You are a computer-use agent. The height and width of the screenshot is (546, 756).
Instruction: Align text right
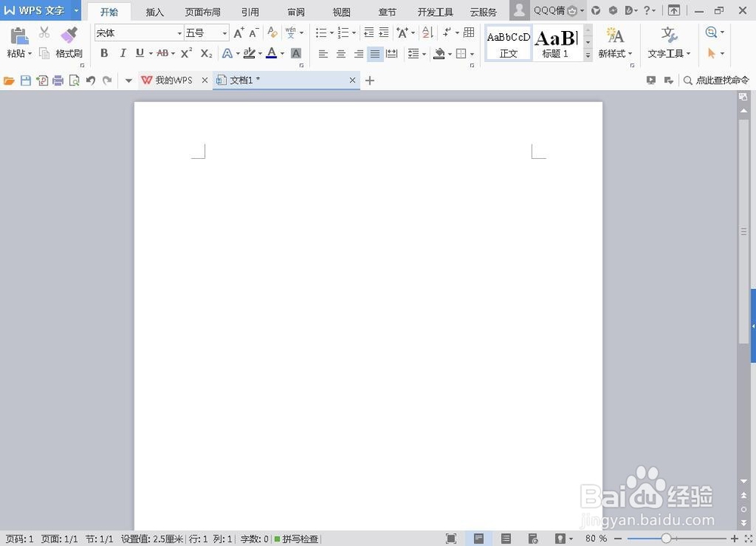(358, 54)
